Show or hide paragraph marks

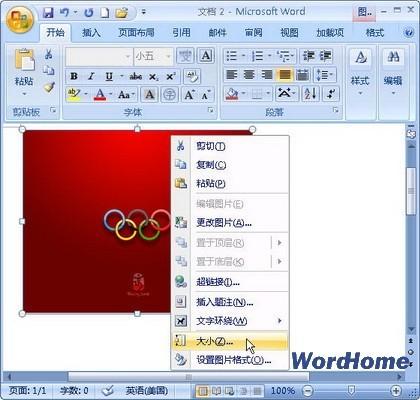click(331, 94)
